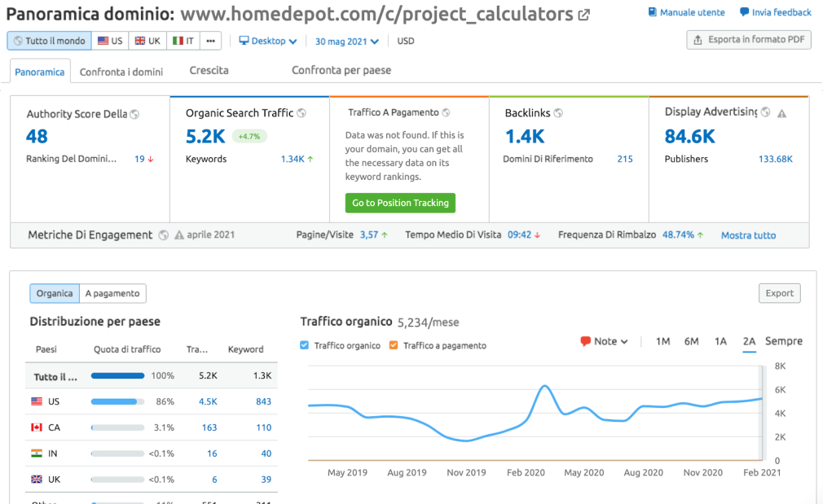Screen dimensions: 823x504
Task: Select Tutto il mondo database
Action: [50, 41]
